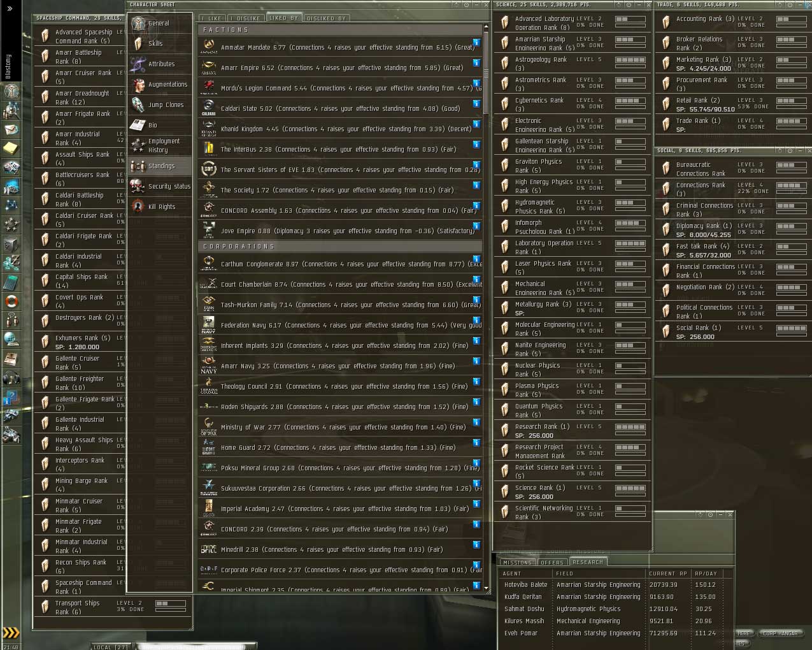Open info for The InterBus standing
This screenshot has height=650, width=812.
click(476, 145)
